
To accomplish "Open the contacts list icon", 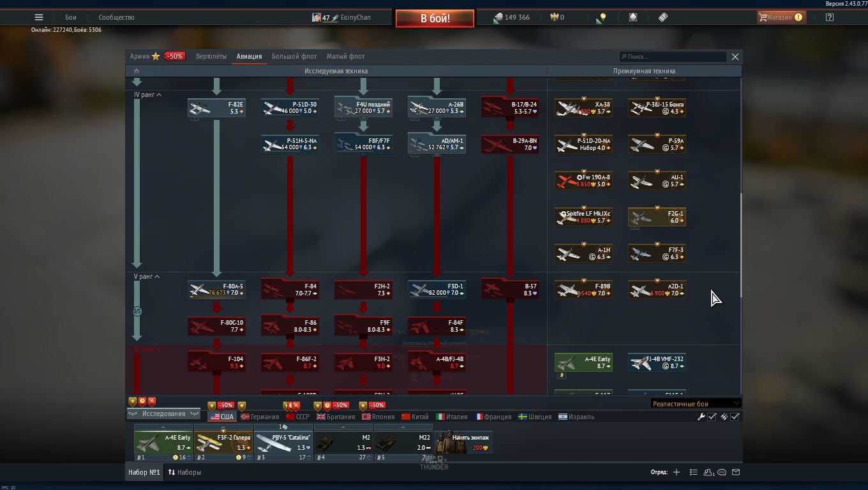I will pyautogui.click(x=693, y=473).
